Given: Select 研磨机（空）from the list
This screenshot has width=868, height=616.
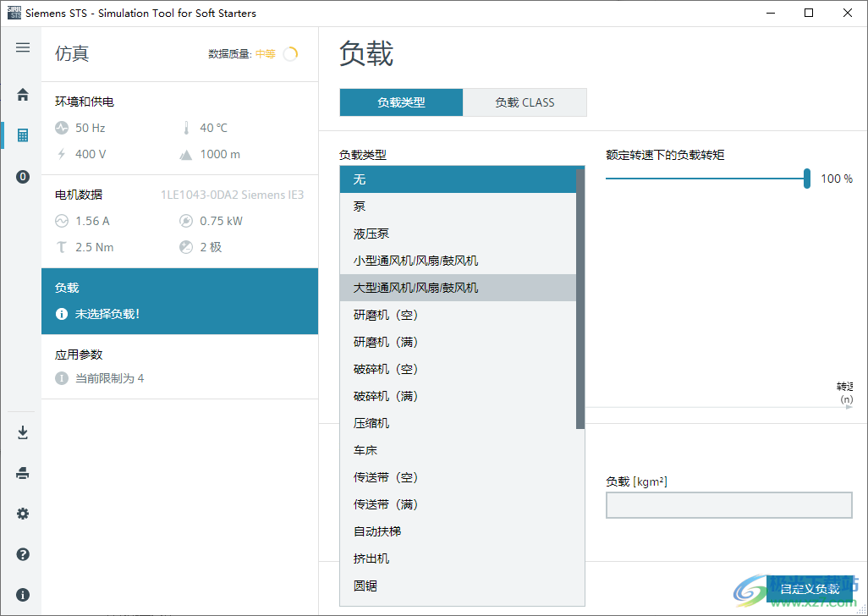Looking at the screenshot, I should 458,315.
